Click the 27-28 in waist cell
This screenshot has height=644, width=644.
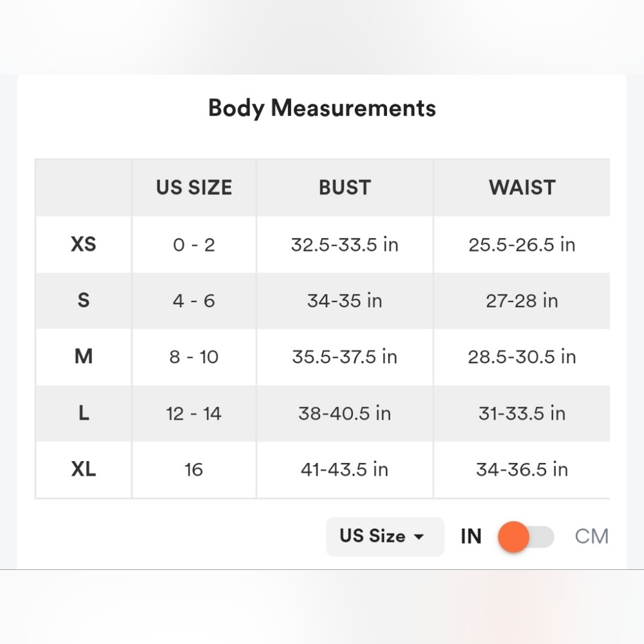(522, 301)
